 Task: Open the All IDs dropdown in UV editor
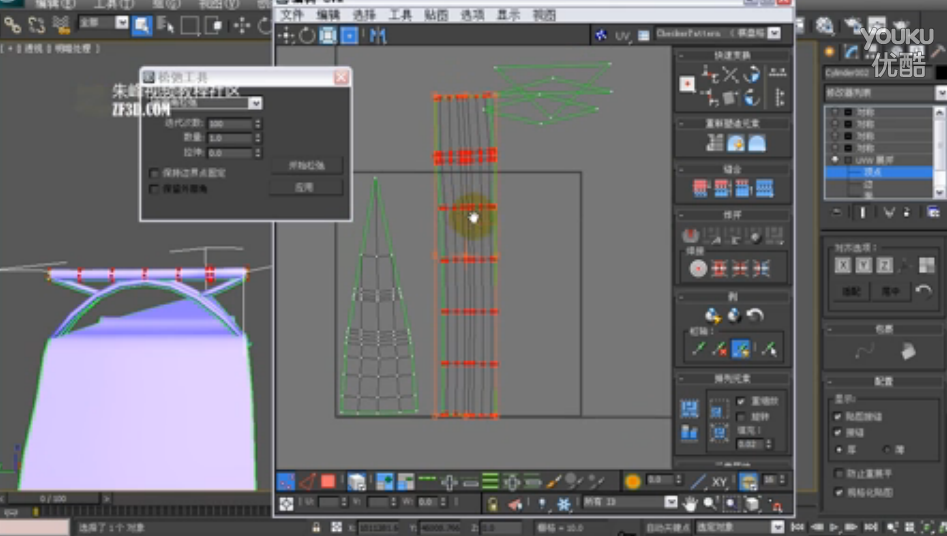[671, 502]
